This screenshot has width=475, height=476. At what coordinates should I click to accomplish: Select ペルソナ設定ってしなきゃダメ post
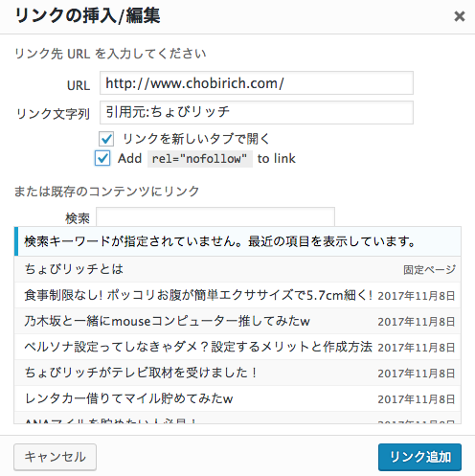pyautogui.click(x=237, y=347)
